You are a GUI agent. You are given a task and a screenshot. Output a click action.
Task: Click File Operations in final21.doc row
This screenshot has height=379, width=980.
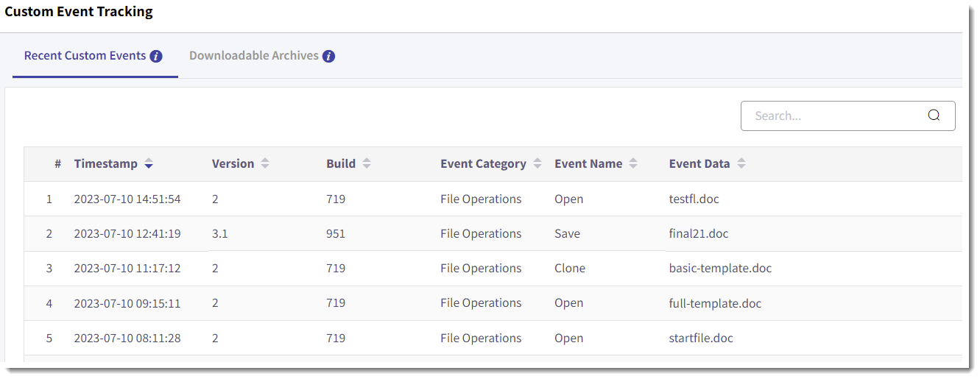[481, 234]
